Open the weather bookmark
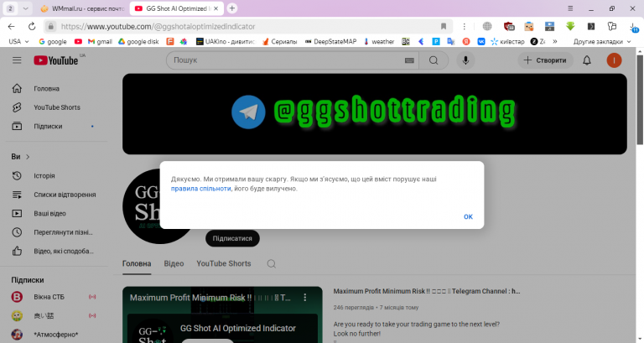644x343 pixels. (x=378, y=41)
